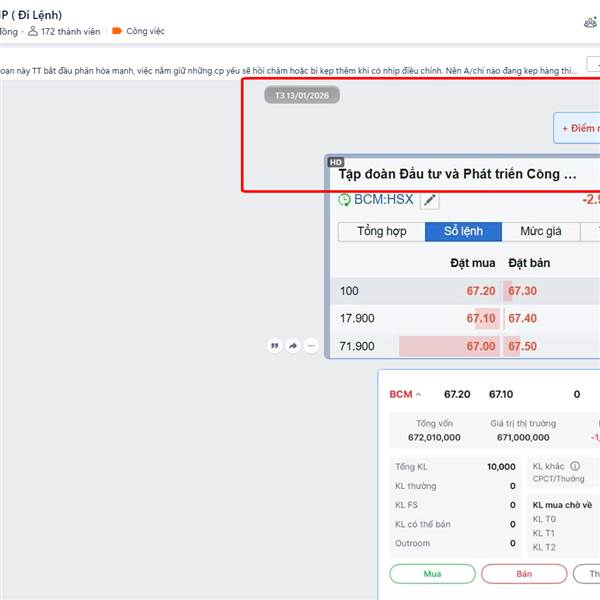Click ask price 67.40
Viewport: 600px width, 600px height.
pyautogui.click(x=522, y=318)
